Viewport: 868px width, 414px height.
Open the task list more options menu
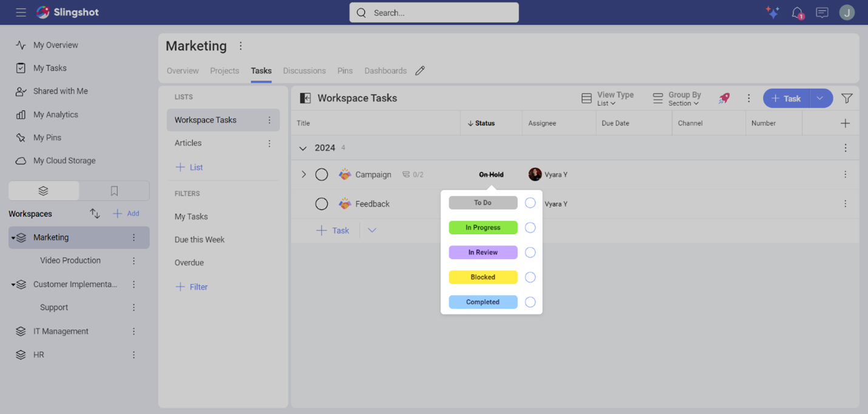coord(748,98)
